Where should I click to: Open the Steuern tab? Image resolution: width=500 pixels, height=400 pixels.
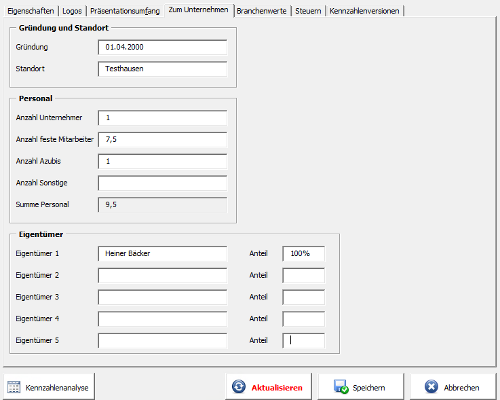click(x=308, y=11)
